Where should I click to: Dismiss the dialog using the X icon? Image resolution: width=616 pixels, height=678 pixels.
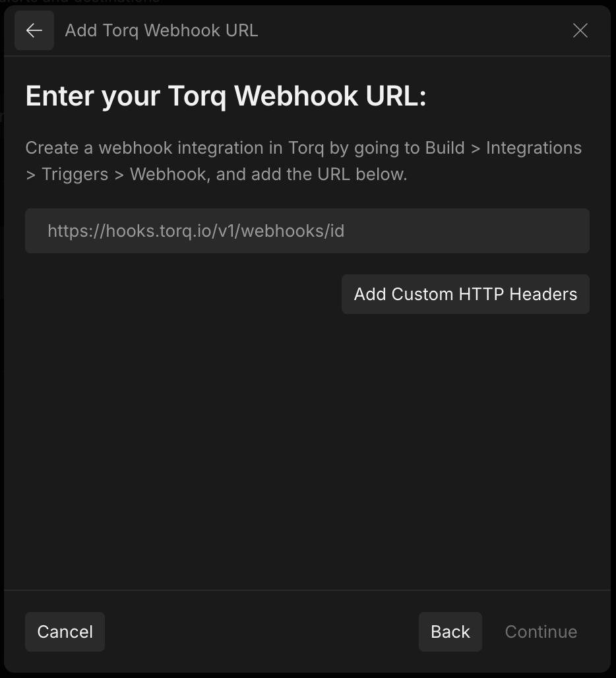[580, 30]
